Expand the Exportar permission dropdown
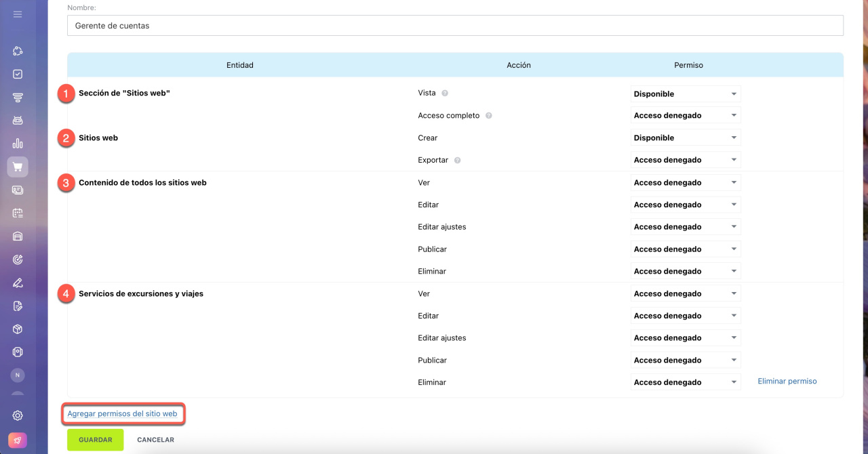 click(685, 161)
